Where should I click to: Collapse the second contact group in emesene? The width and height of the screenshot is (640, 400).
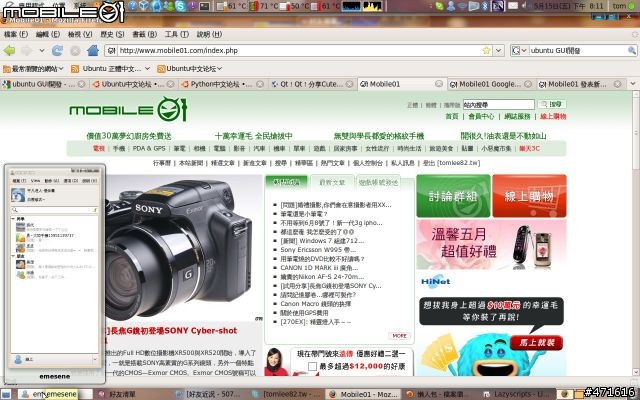[x=13, y=256]
